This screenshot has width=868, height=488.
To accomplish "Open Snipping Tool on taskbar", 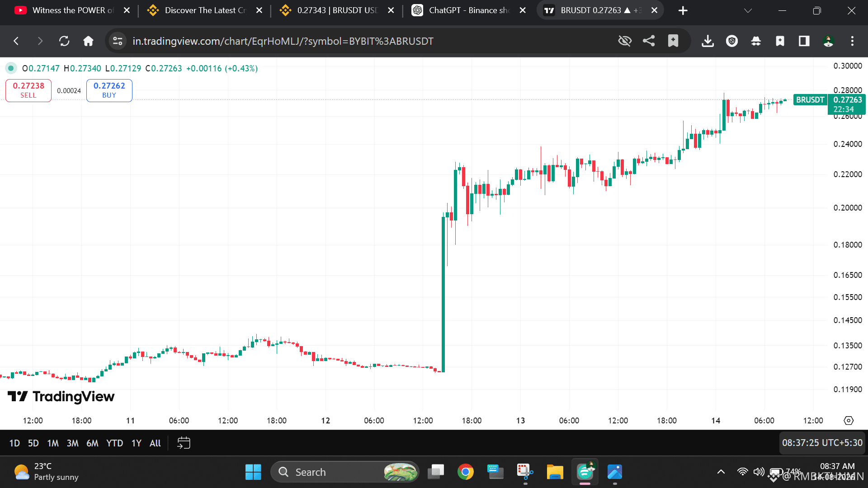I will (525, 472).
